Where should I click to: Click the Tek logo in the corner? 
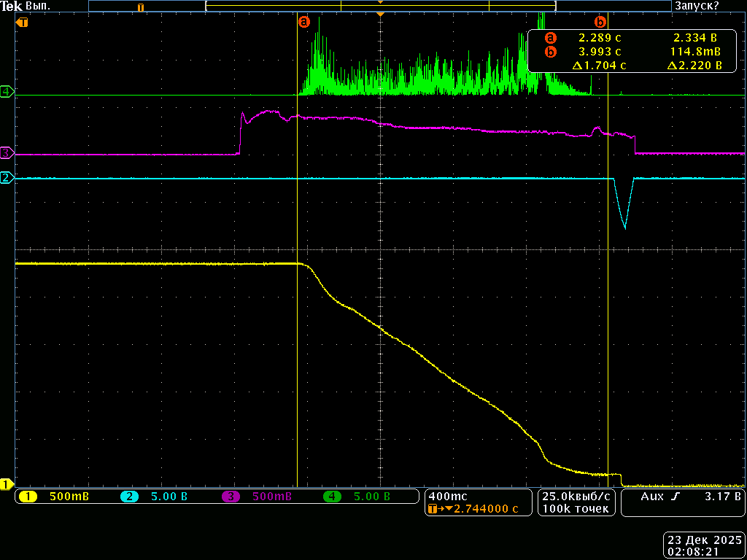12,6
